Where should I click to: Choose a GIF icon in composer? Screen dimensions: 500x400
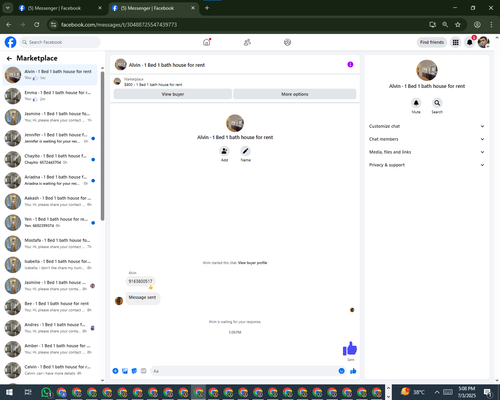(143, 371)
